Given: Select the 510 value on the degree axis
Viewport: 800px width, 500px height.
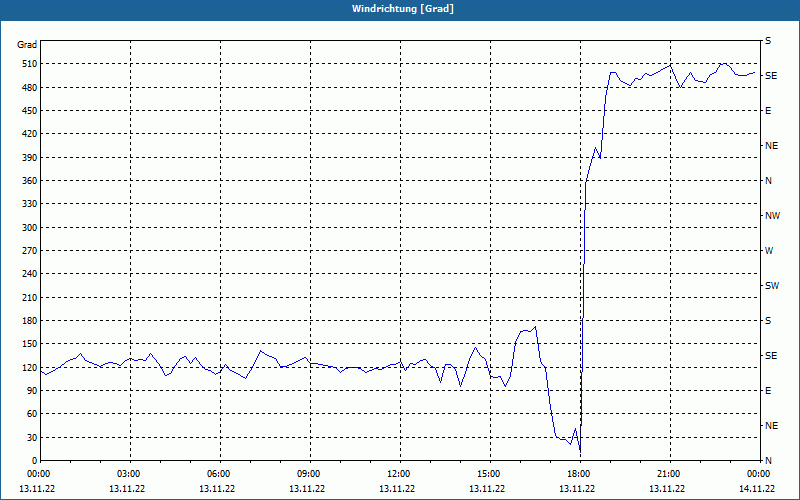Looking at the screenshot, I should 30,64.
